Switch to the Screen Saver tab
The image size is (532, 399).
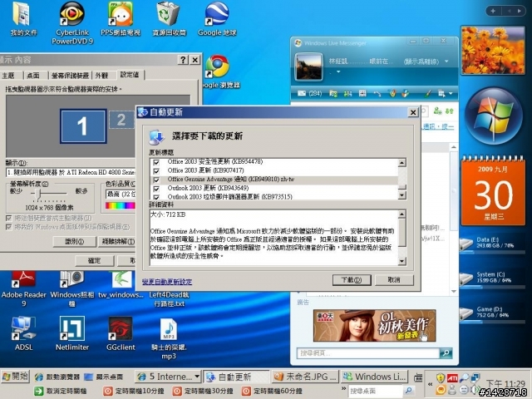[x=70, y=76]
